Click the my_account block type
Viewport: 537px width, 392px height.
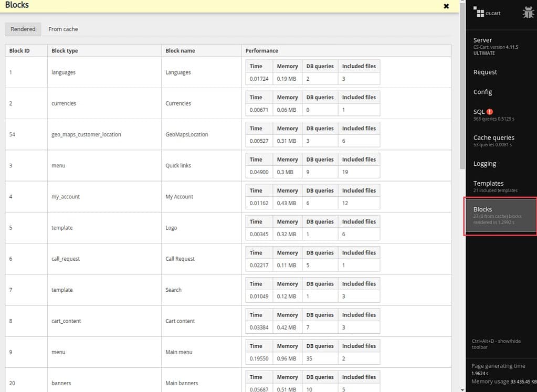(x=66, y=197)
